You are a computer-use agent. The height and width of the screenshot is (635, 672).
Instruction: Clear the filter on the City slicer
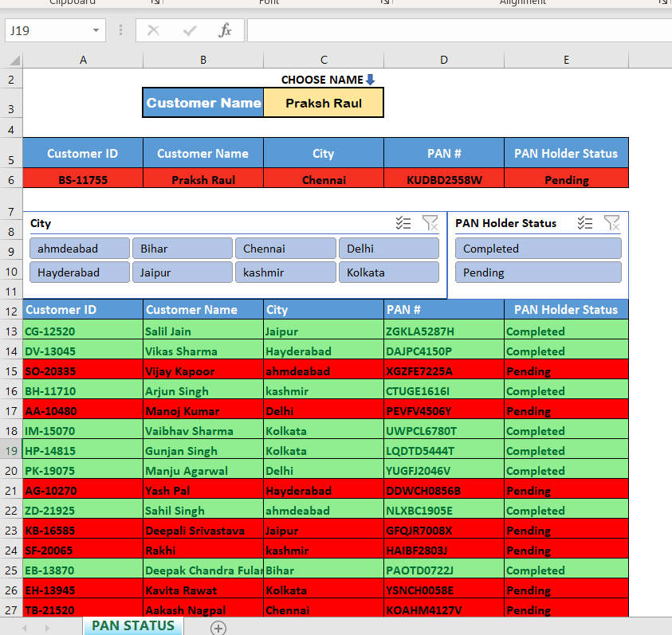tap(430, 224)
